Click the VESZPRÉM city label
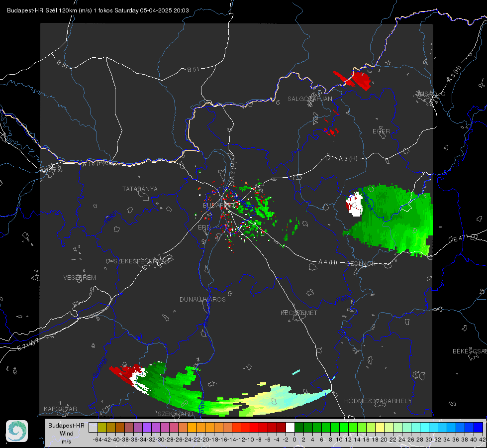The image size is (487, 448). [80, 277]
